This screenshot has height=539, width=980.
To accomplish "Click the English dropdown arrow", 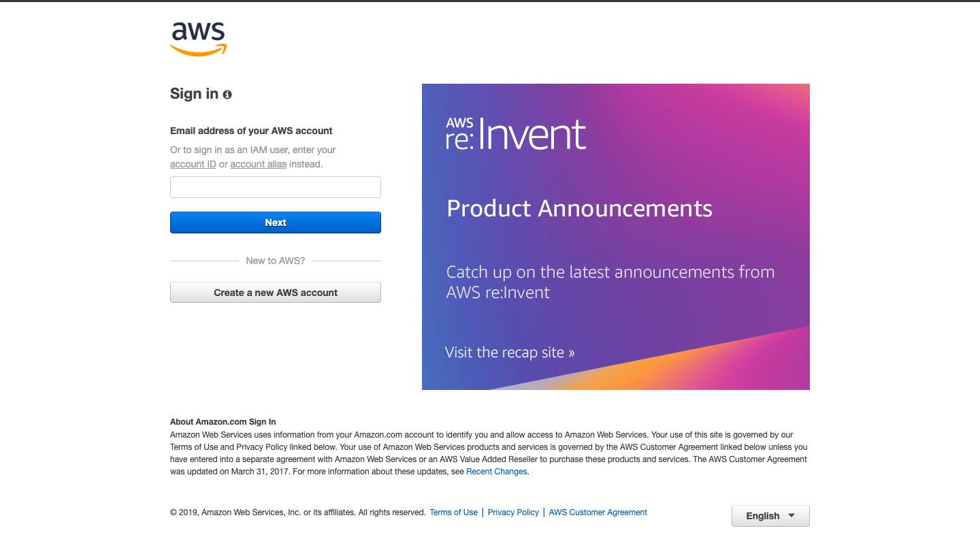I will coord(791,516).
